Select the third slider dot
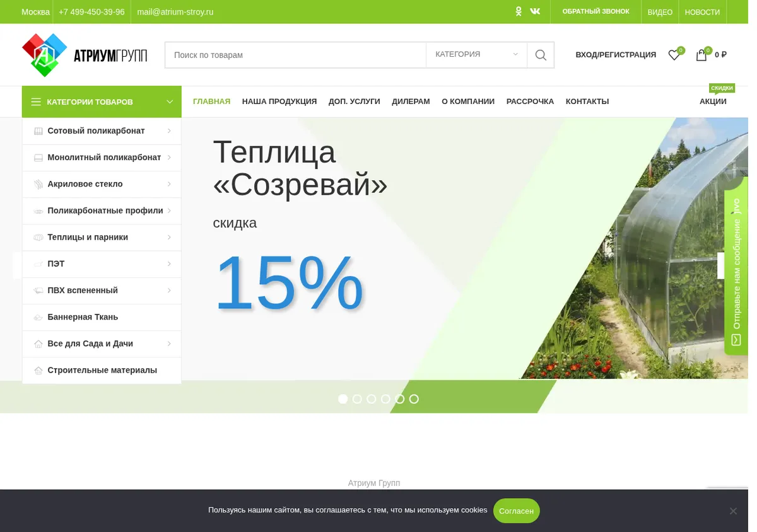 coord(372,399)
